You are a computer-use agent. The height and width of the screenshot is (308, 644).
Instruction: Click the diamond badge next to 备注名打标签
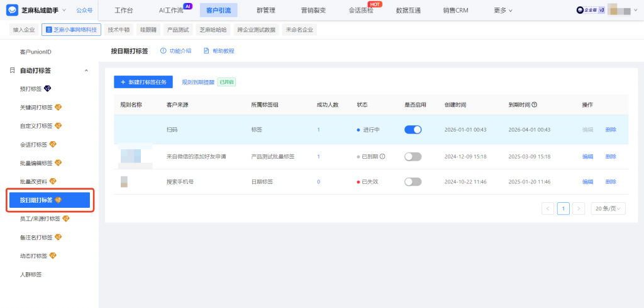(58, 237)
